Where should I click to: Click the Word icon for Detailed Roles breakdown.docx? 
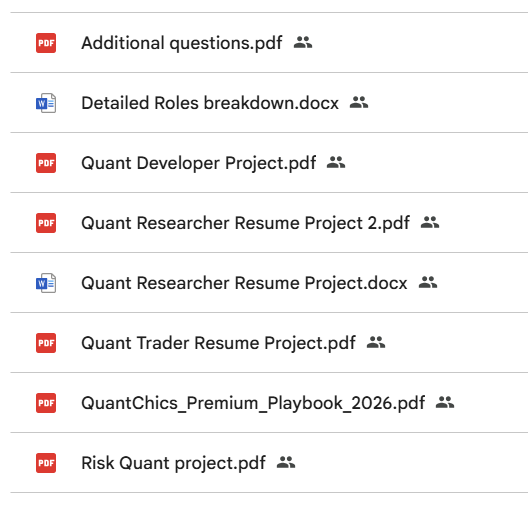[46, 103]
